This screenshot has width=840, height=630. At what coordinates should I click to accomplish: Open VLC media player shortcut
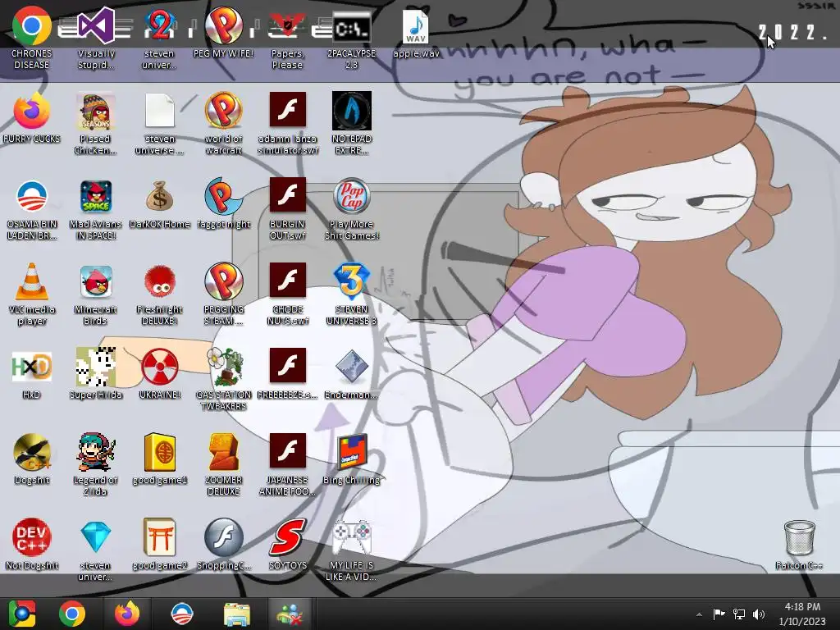(x=32, y=294)
